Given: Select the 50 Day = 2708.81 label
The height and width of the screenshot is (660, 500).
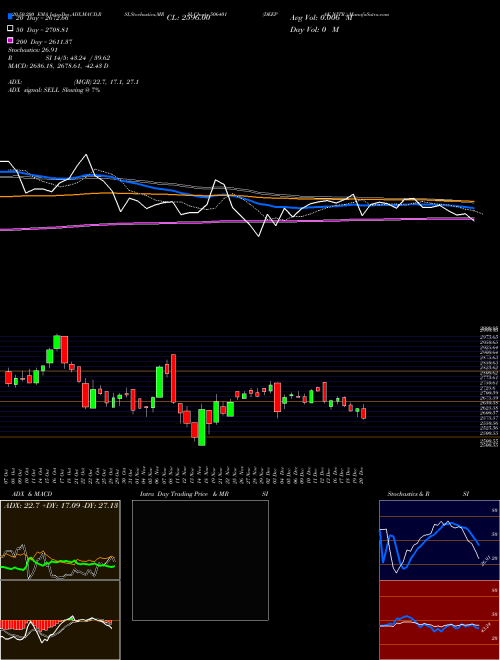Looking at the screenshot, I should point(43,30).
